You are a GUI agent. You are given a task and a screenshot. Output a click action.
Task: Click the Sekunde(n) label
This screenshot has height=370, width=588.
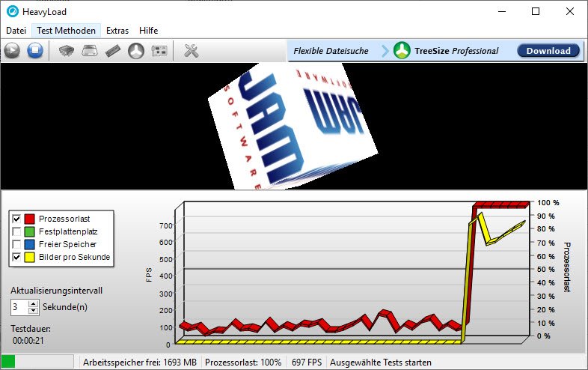[x=65, y=307]
